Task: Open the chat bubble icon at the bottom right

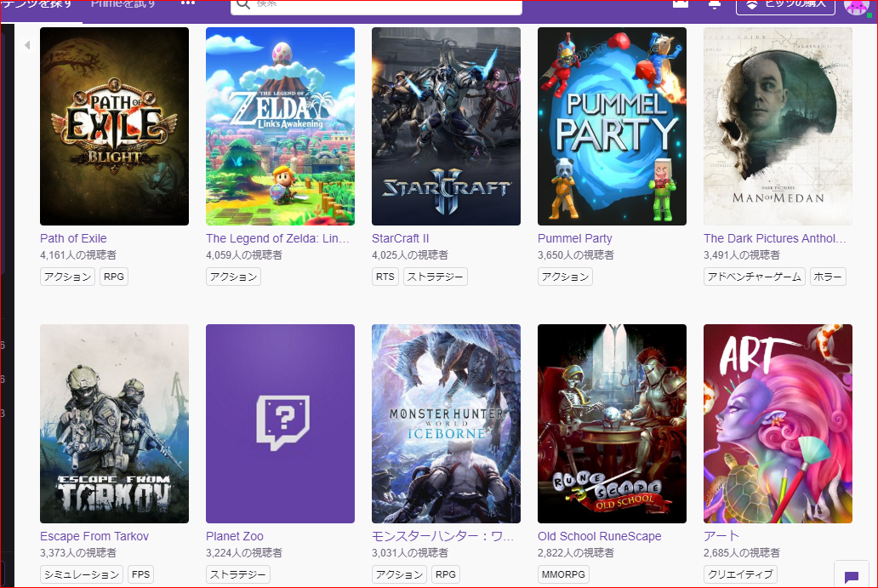Action: [851, 576]
